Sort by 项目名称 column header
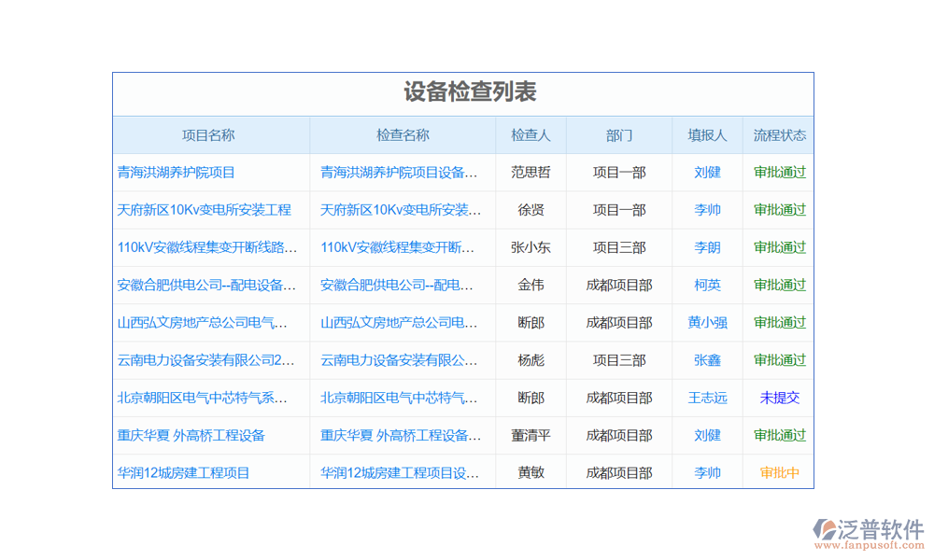The width and height of the screenshot is (934, 560). tap(208, 135)
